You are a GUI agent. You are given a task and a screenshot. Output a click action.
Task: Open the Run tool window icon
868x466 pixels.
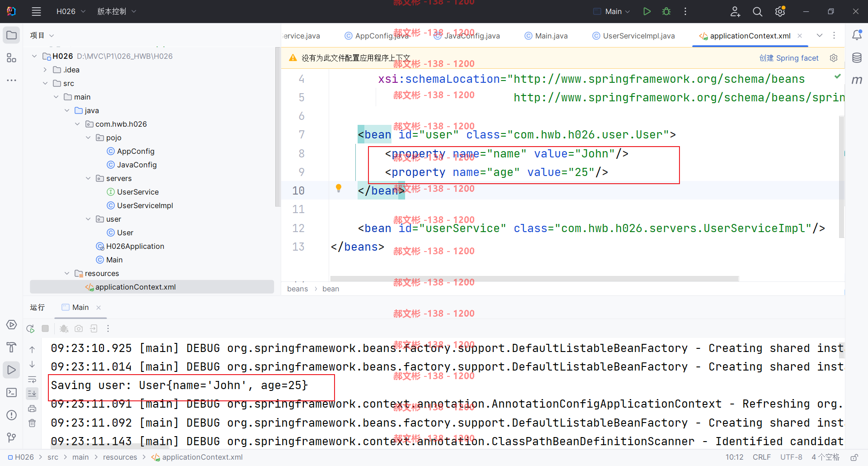click(11, 370)
